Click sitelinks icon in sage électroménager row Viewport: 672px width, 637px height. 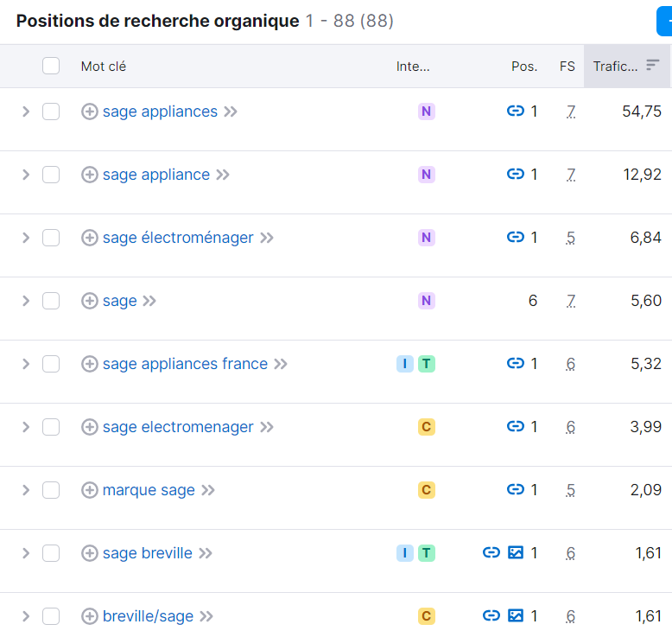pyautogui.click(x=515, y=237)
